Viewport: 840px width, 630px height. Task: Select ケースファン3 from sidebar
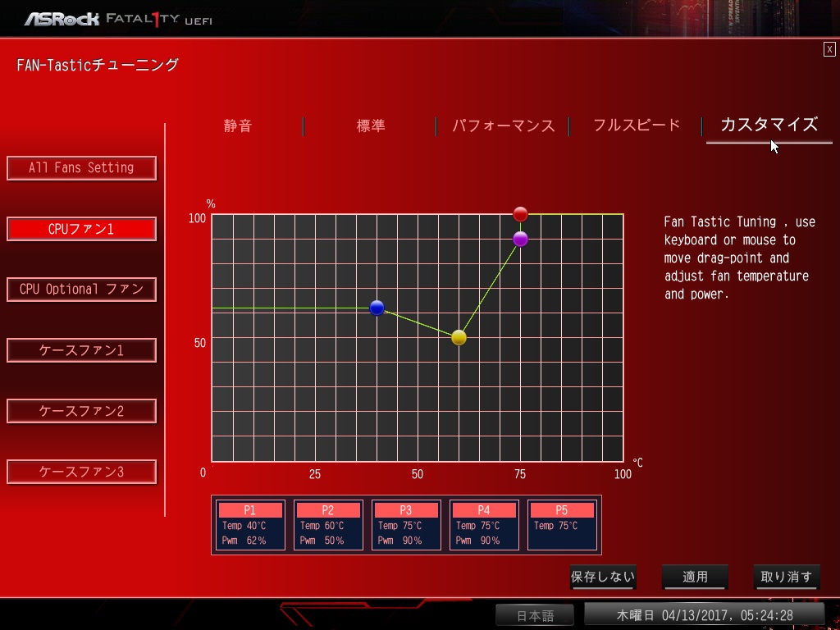tap(81, 472)
